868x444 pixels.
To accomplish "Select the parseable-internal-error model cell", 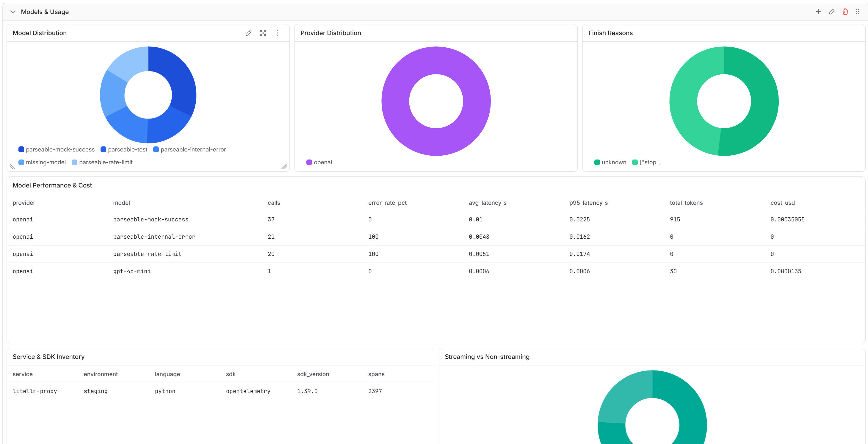I will coord(154,237).
